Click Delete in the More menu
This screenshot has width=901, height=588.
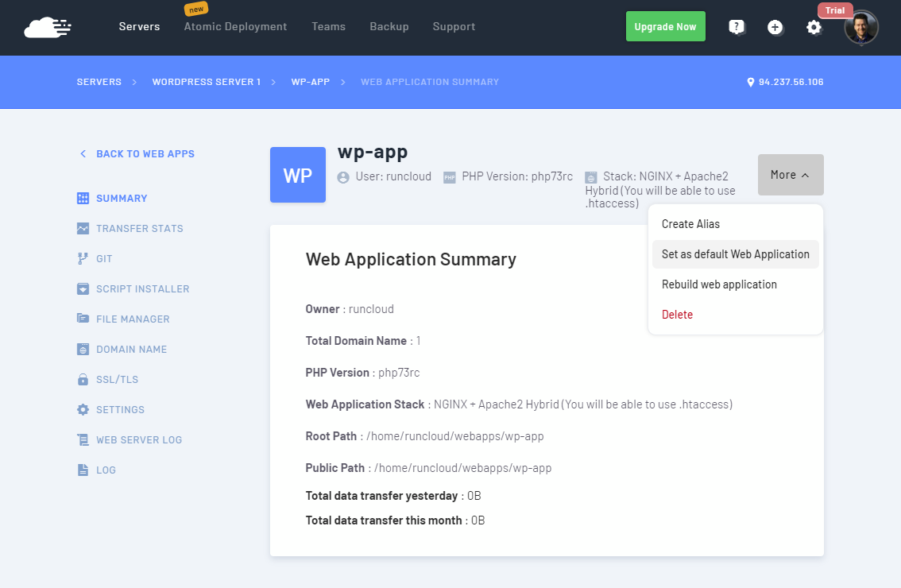pyautogui.click(x=677, y=315)
